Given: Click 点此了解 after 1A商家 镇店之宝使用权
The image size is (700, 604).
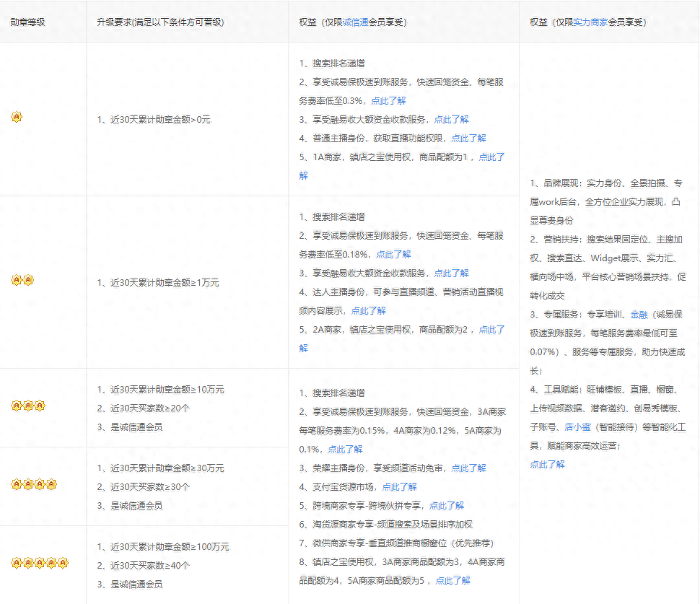Looking at the screenshot, I should point(491,157).
